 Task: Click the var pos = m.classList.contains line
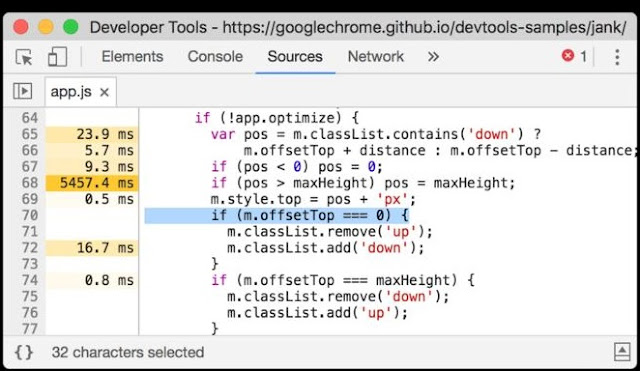[x=376, y=134]
